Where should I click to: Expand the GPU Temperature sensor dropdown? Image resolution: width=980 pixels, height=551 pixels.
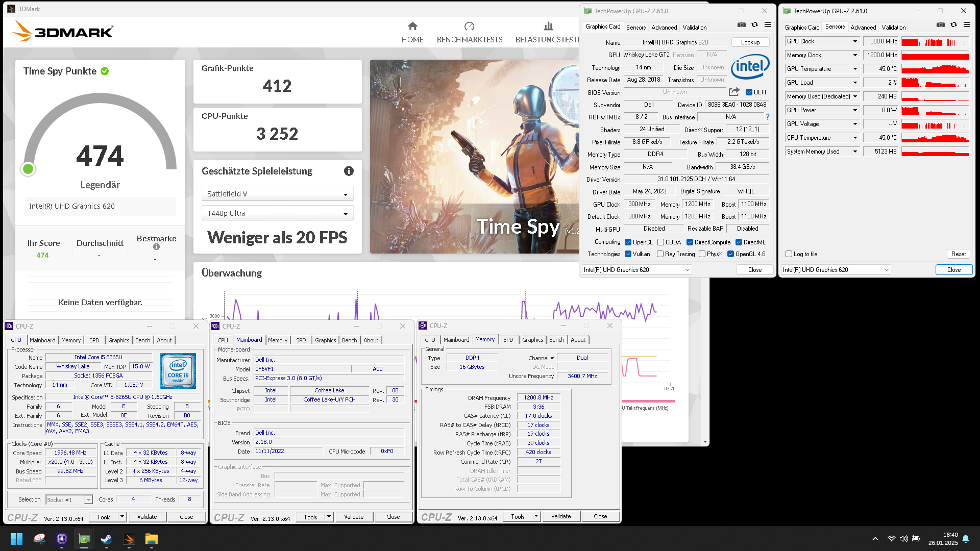(855, 69)
